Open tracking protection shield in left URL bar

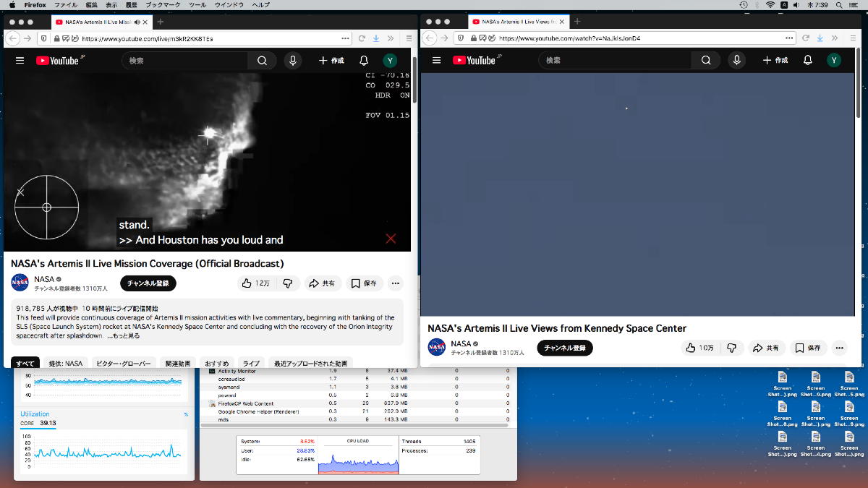tap(43, 38)
